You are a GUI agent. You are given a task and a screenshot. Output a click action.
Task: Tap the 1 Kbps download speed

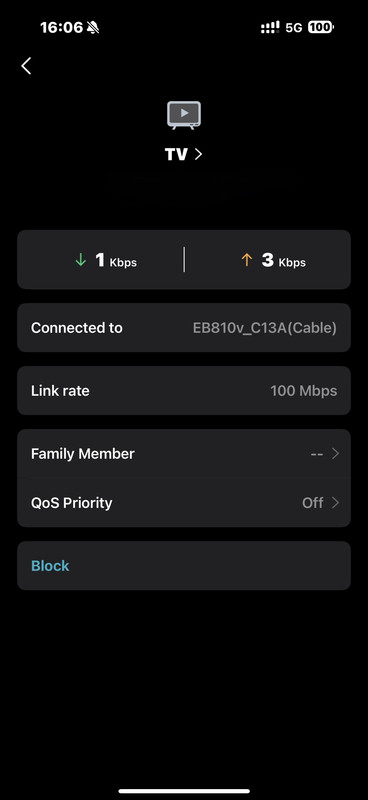116,261
